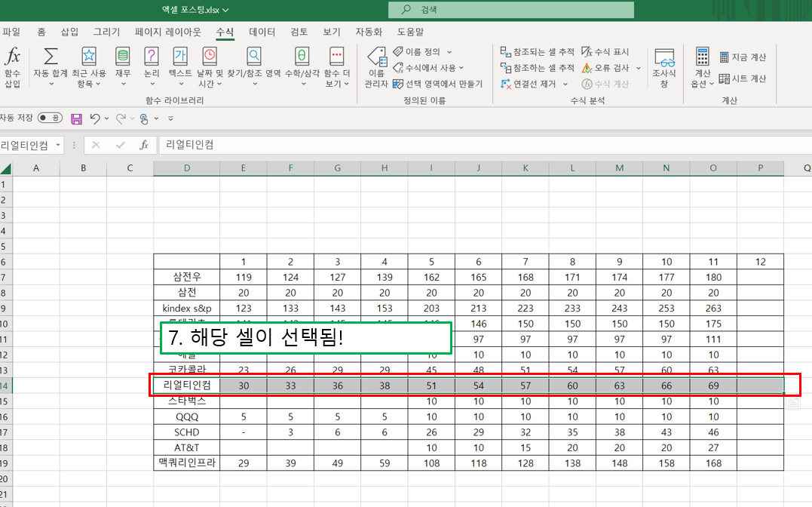The image size is (812, 507).
Task: Click the fx button beside formula bar
Action: coord(144,145)
